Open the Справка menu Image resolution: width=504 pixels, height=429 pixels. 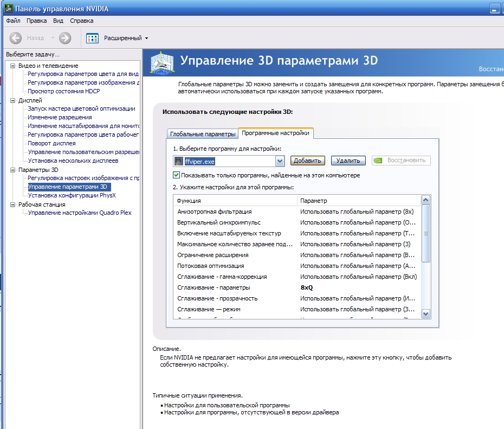82,21
